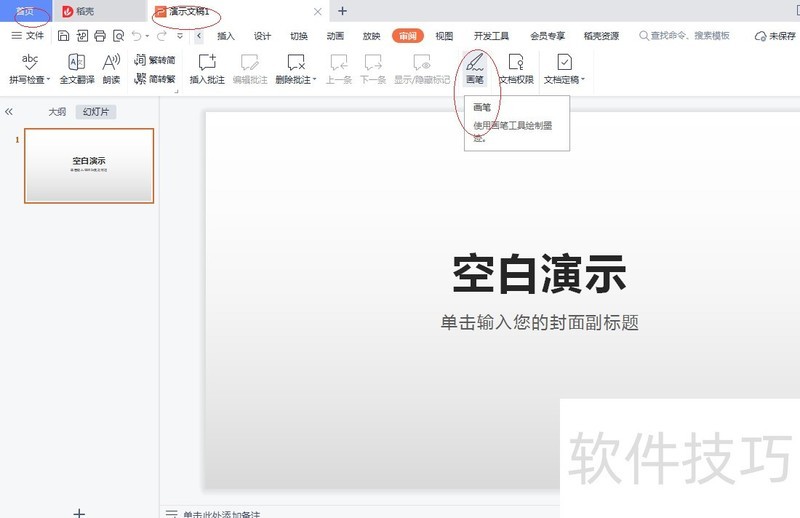Image resolution: width=800 pixels, height=518 pixels.
Task: Open Print Preview icon
Action: [118, 36]
